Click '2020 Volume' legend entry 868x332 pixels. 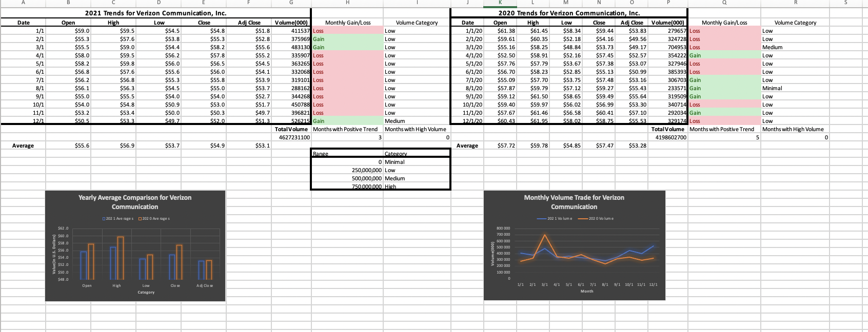597,219
